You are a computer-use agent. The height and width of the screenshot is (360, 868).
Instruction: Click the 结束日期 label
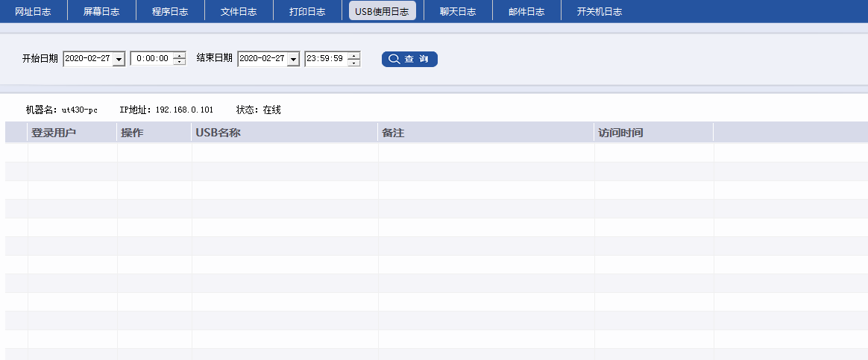214,59
